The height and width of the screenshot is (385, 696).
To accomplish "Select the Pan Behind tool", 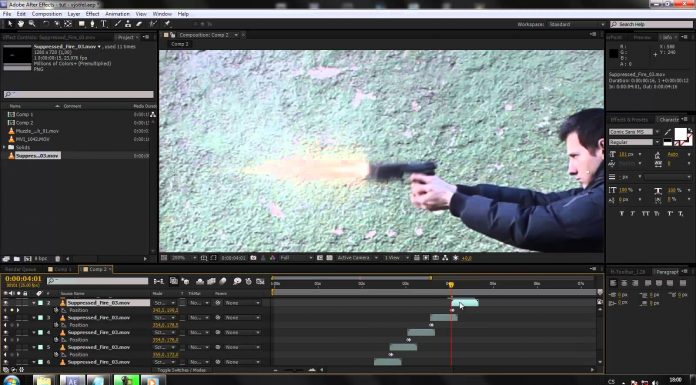I will point(68,24).
